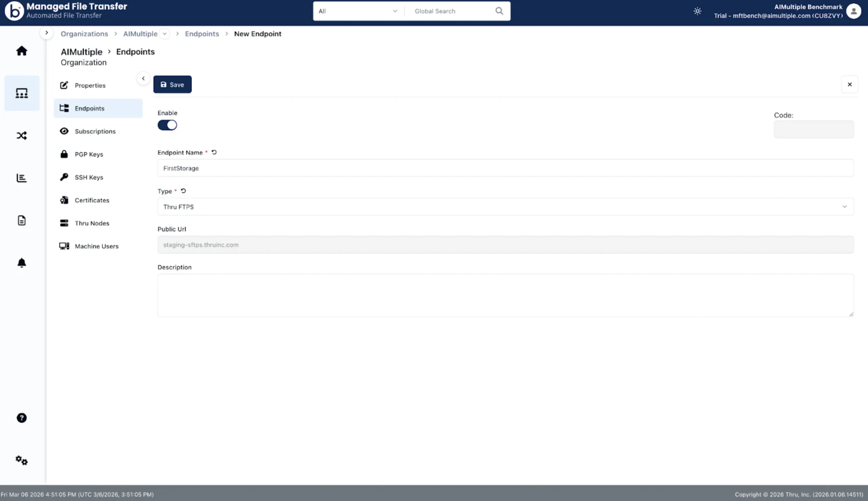The height and width of the screenshot is (501, 868).
Task: Open the Machine Users menu item
Action: pyautogui.click(x=98, y=246)
